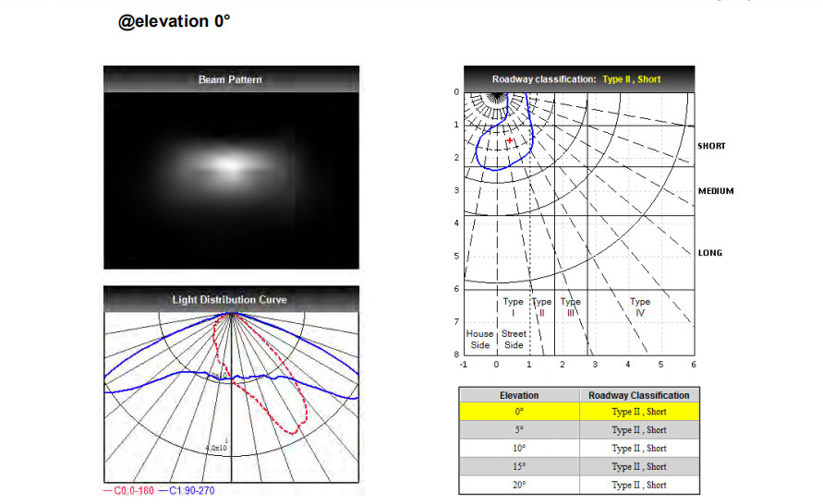Viewport: 823px width, 504px height.
Task: Select the 10° elevation table cell
Action: coord(518,449)
